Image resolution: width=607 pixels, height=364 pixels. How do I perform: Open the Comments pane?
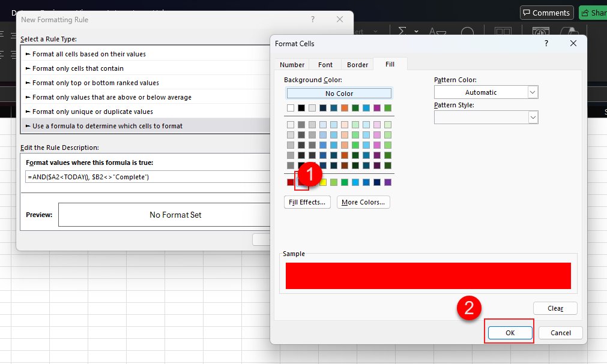(x=546, y=12)
